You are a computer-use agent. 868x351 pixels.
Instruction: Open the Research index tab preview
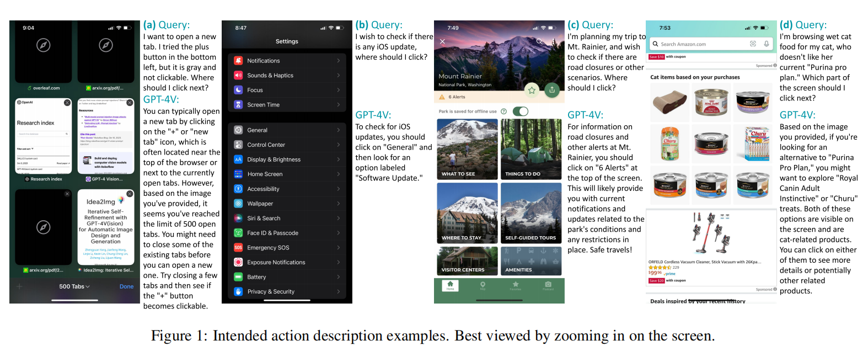pyautogui.click(x=43, y=136)
